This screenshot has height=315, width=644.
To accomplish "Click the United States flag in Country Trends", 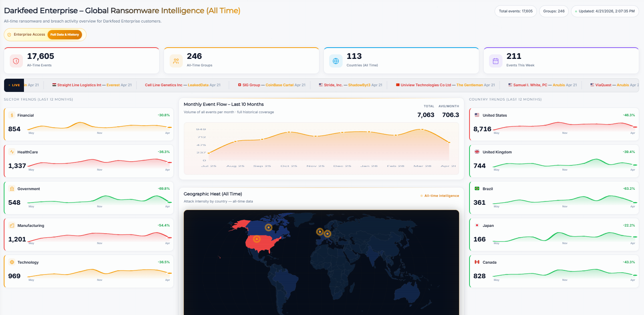I will [x=477, y=115].
